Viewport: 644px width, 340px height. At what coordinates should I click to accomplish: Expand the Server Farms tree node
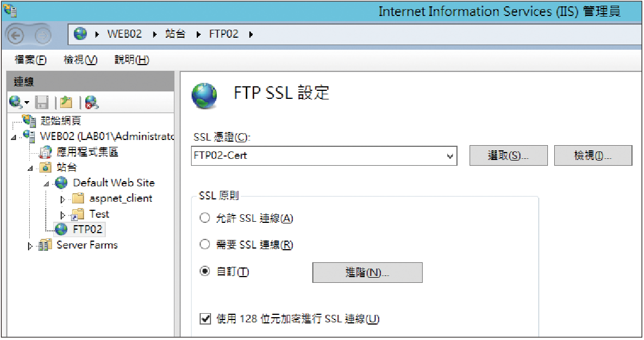click(30, 246)
